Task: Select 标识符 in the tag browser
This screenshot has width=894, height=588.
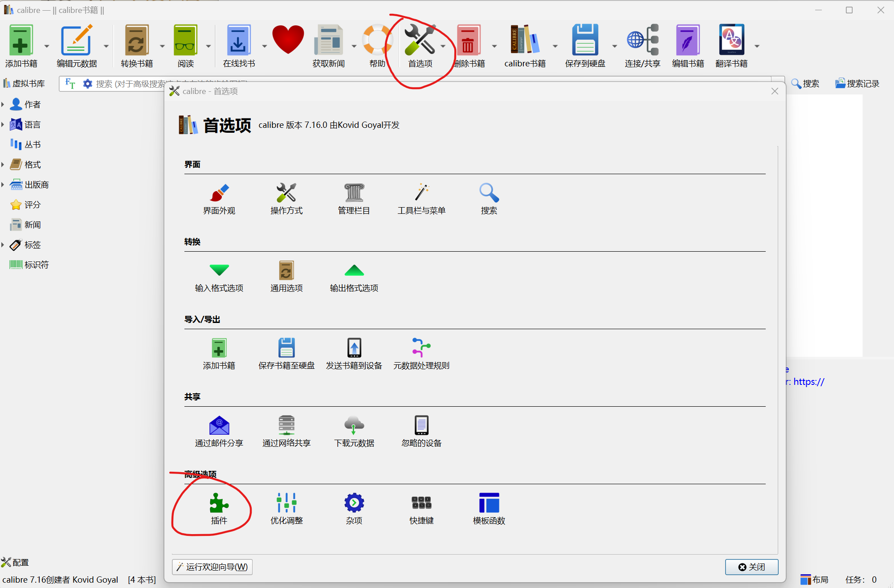Action: (x=29, y=265)
